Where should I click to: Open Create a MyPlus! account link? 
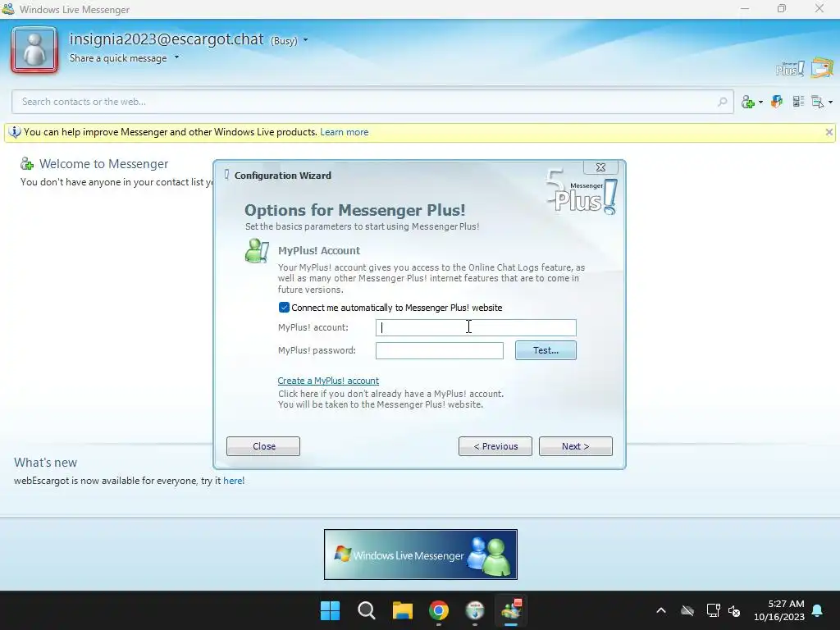328,381
